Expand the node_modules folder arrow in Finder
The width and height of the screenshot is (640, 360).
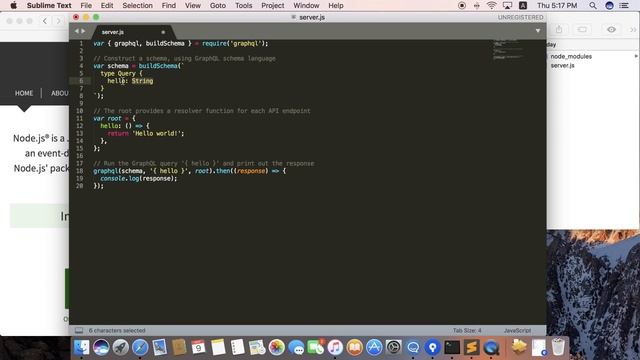pos(636,56)
